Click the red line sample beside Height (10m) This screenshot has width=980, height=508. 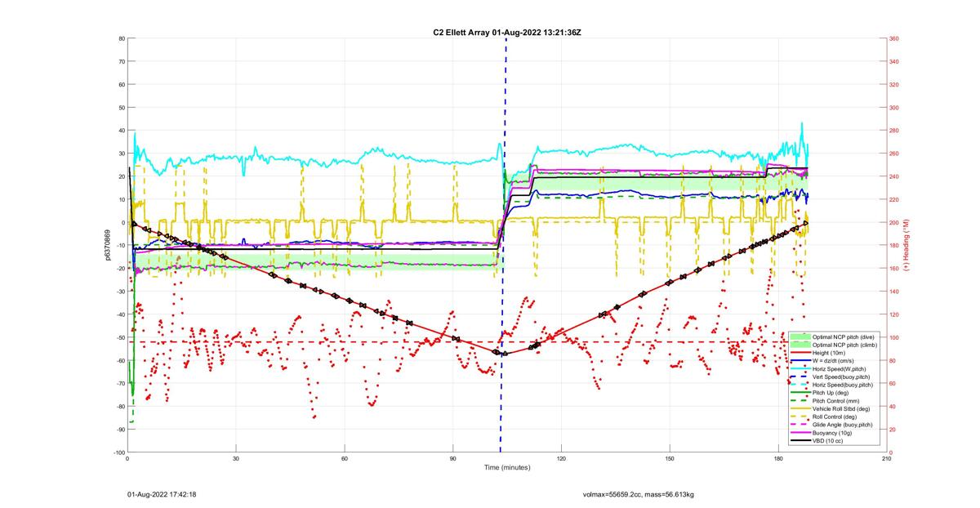coord(800,354)
